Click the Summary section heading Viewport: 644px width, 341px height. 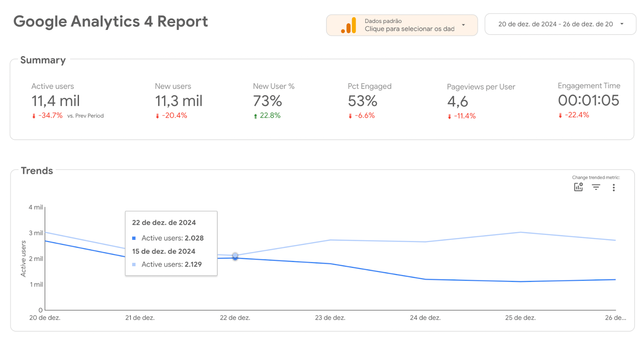pyautogui.click(x=43, y=60)
